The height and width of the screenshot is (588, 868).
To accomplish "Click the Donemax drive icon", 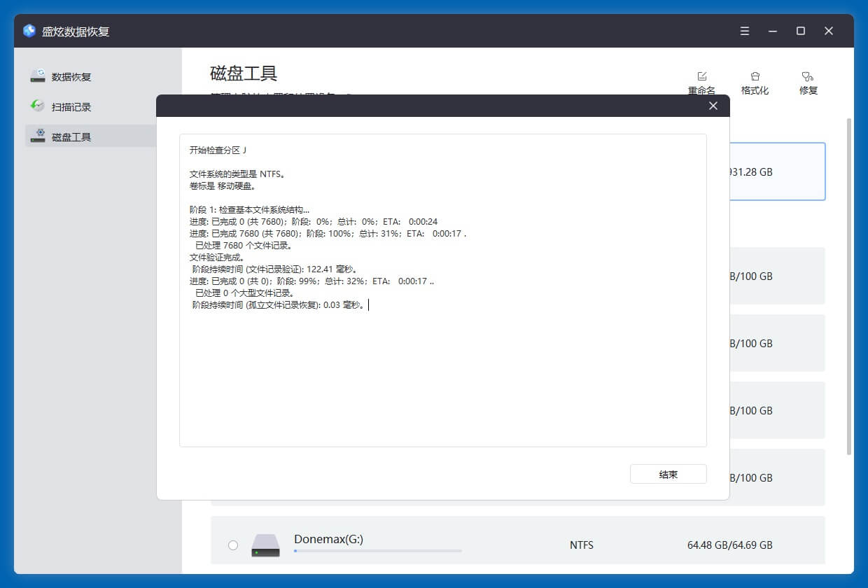I will [x=266, y=545].
